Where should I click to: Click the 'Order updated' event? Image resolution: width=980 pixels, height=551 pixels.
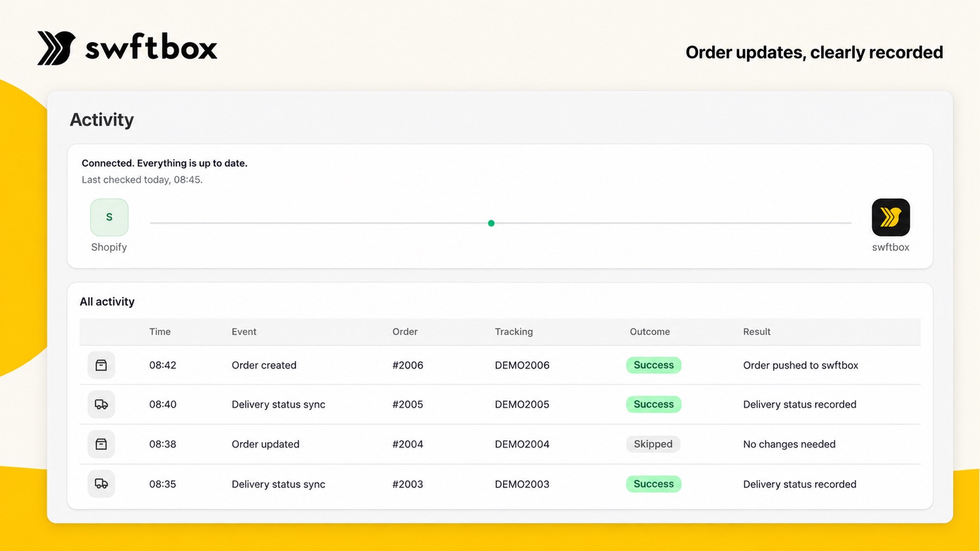click(x=265, y=444)
